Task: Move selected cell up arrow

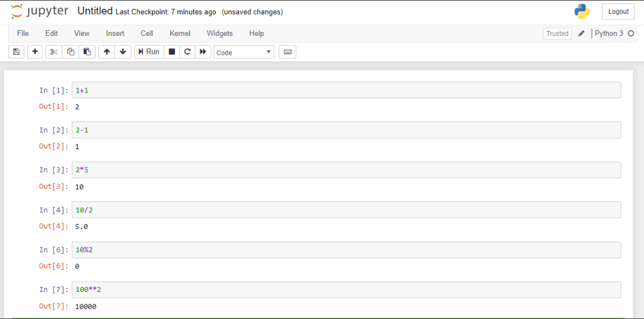Action: [107, 52]
